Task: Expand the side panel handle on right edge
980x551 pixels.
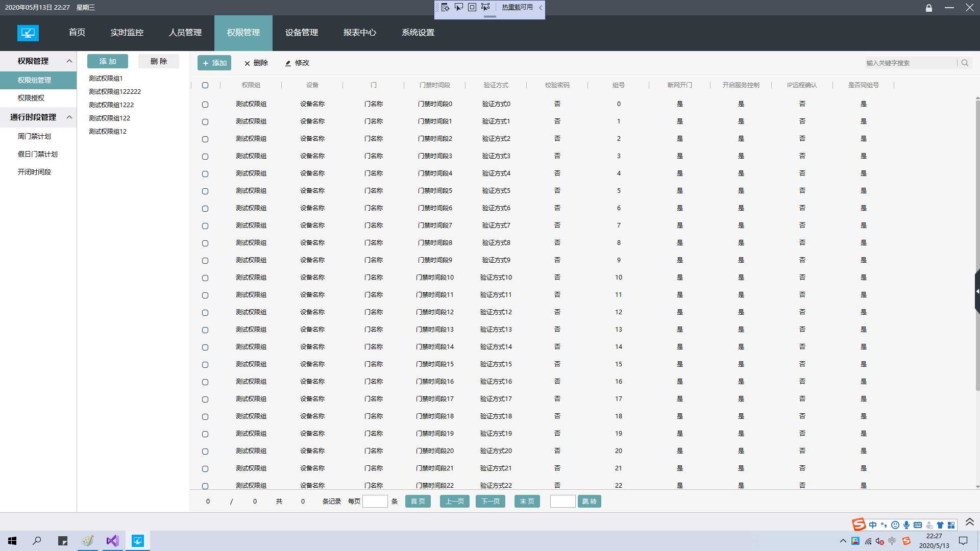Action: pyautogui.click(x=977, y=291)
